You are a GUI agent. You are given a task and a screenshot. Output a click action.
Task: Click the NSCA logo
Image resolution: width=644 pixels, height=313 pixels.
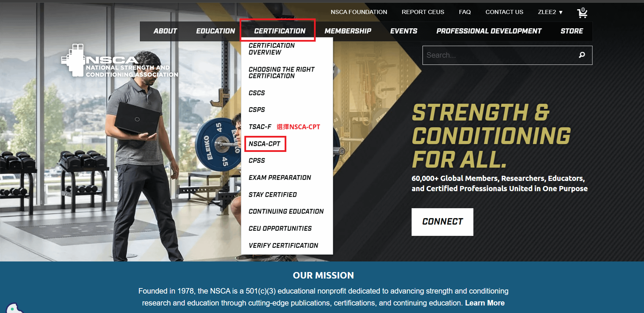[x=119, y=60]
